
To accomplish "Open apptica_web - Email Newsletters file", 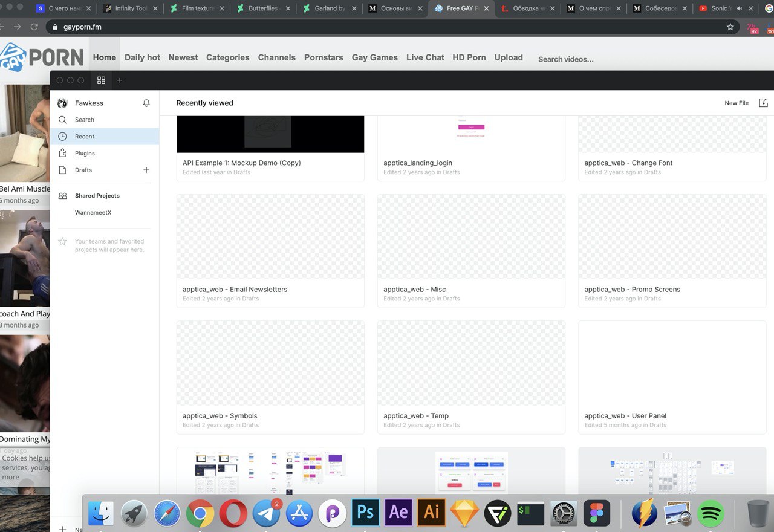I will [270, 251].
